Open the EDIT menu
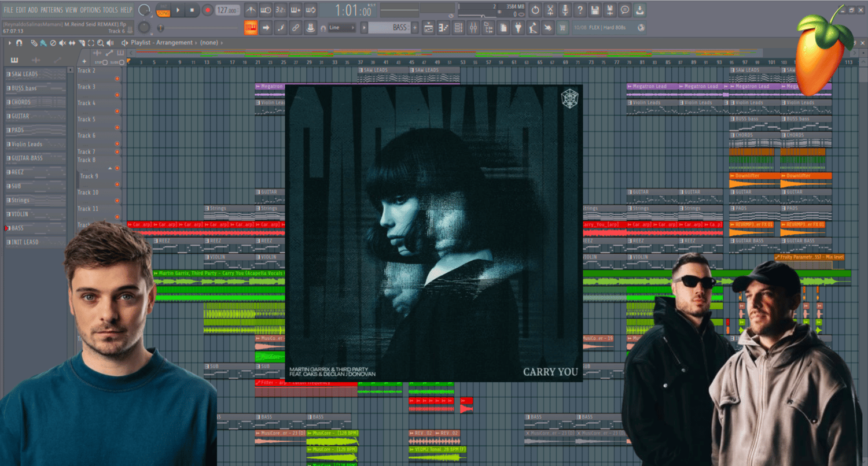 [21, 10]
